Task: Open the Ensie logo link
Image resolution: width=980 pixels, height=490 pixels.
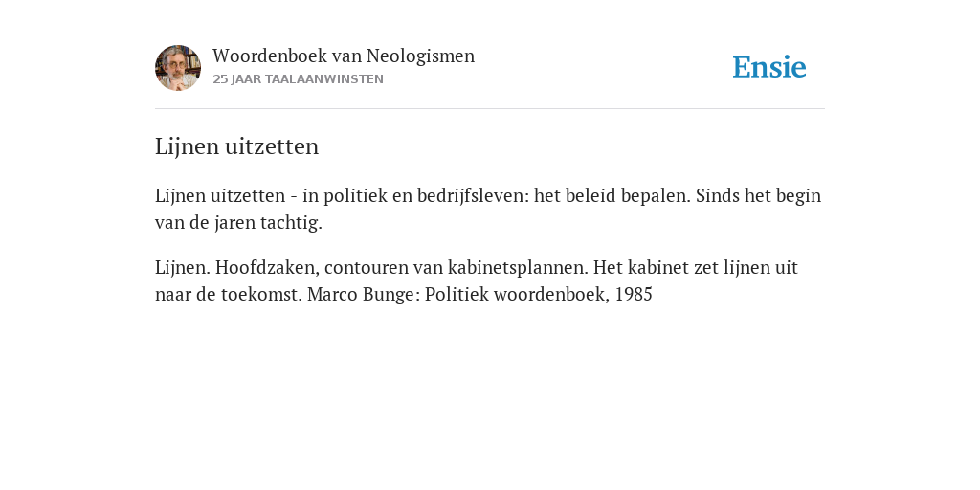Action: 769,67
